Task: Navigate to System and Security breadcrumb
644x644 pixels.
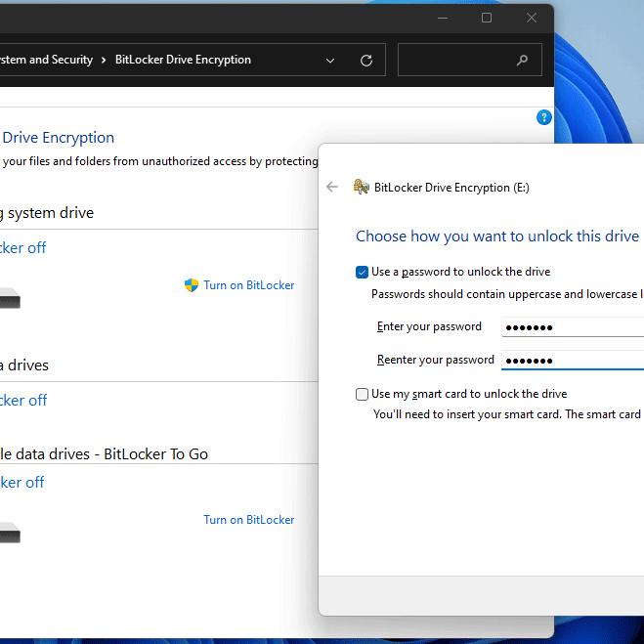Action: click(45, 60)
